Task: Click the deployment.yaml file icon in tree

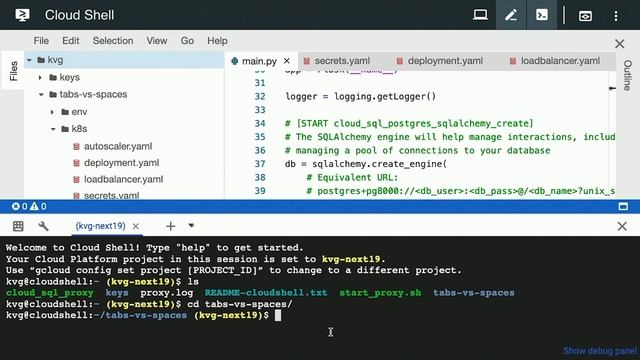Action: pyautogui.click(x=76, y=163)
